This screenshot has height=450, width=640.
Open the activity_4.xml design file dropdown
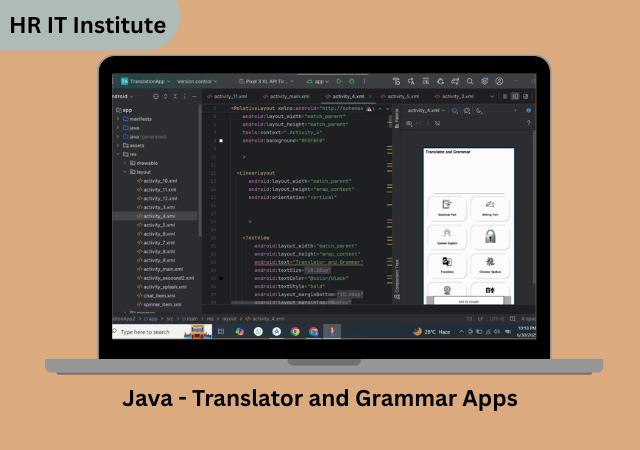(x=426, y=110)
